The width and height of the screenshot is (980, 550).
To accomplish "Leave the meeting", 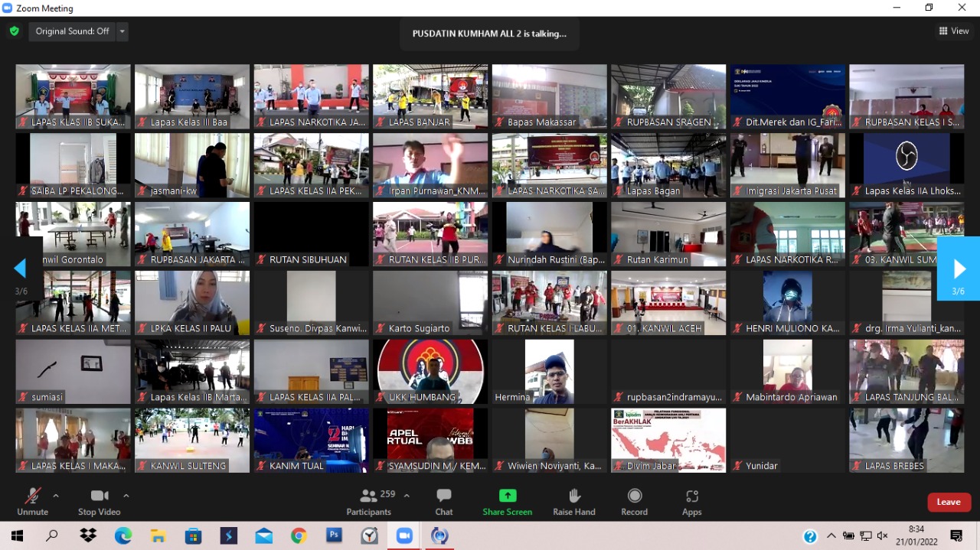I will click(949, 502).
